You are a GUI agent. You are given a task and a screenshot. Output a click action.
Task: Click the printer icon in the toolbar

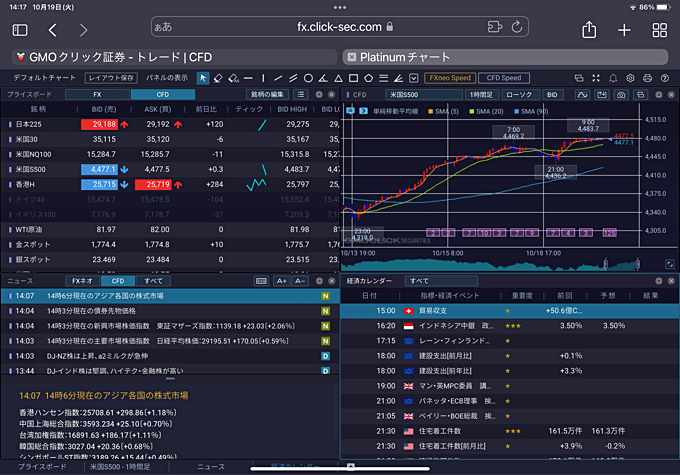[x=647, y=78]
